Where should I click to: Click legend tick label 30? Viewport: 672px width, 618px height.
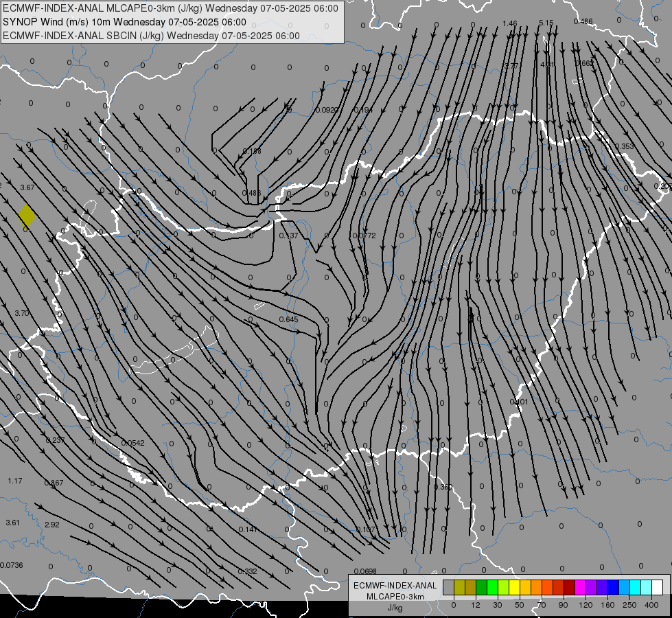497,605
